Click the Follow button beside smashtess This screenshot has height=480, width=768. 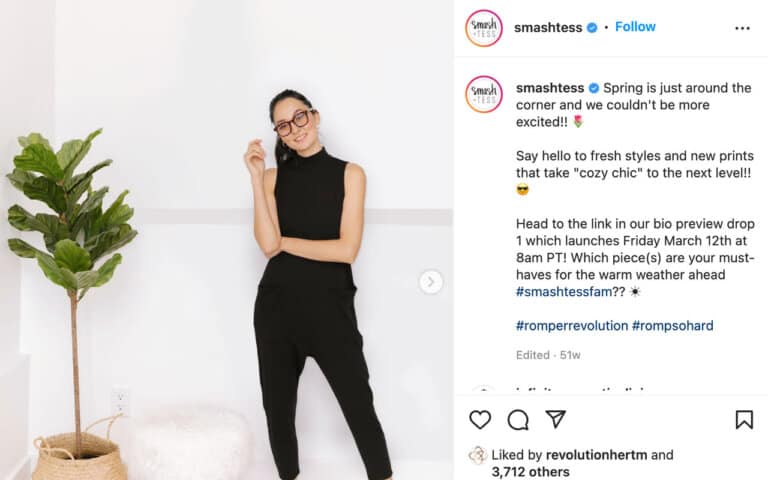tap(635, 27)
